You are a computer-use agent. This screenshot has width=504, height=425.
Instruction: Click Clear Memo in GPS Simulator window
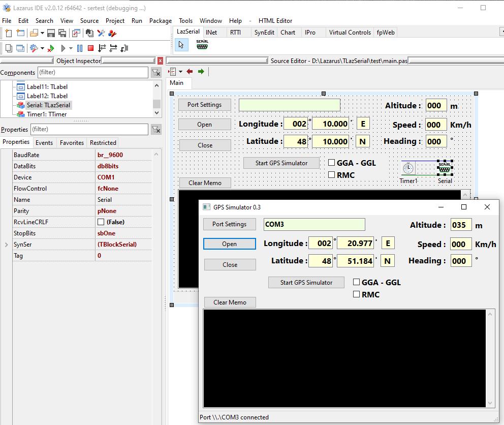pyautogui.click(x=230, y=302)
